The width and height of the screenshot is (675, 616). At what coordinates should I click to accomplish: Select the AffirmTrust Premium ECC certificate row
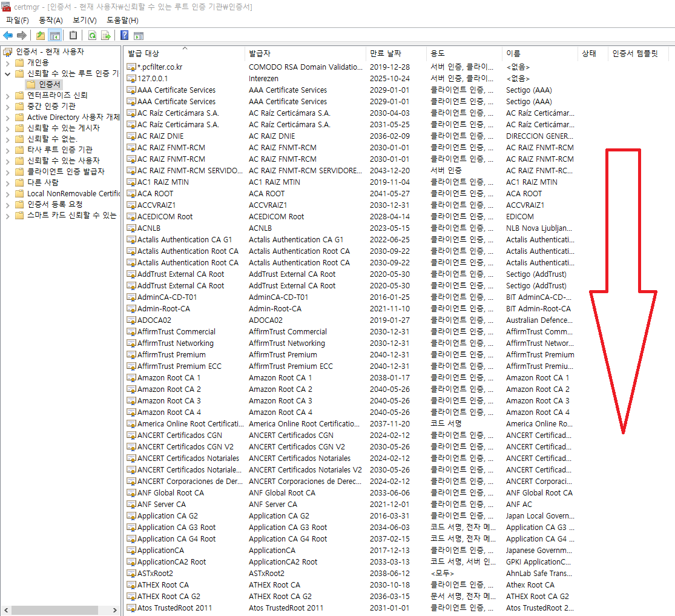(351, 366)
